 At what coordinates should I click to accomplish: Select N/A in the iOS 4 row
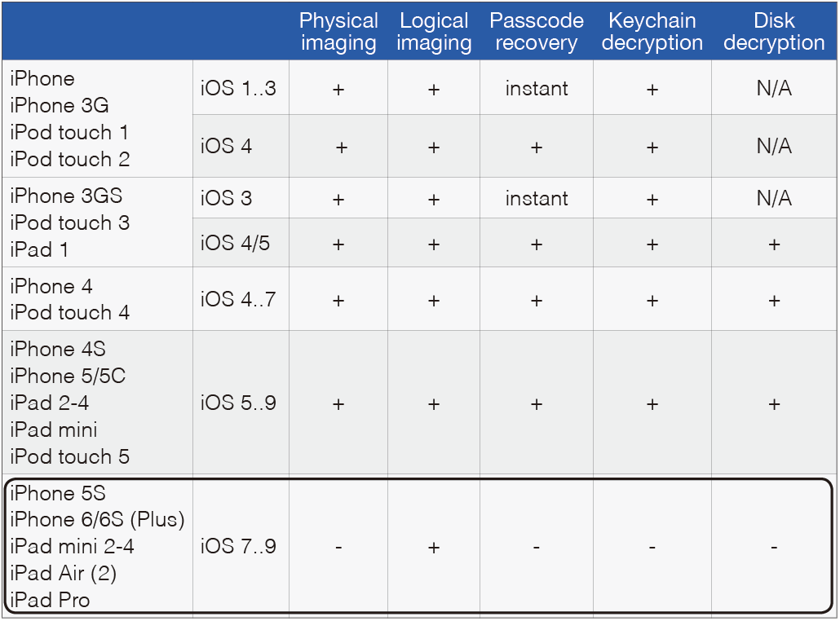(x=774, y=146)
